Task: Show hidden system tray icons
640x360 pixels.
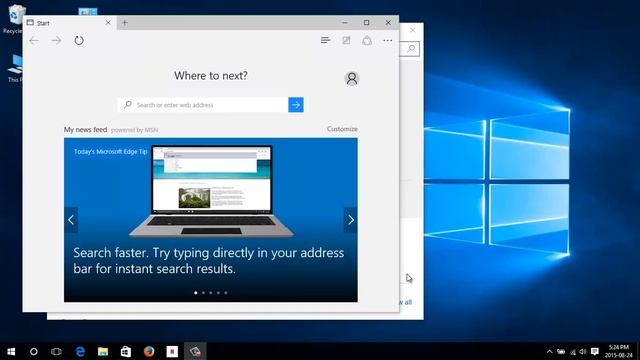Action: pos(549,351)
